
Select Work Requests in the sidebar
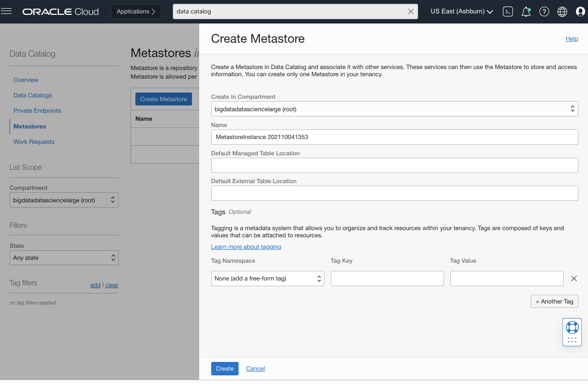(x=34, y=141)
